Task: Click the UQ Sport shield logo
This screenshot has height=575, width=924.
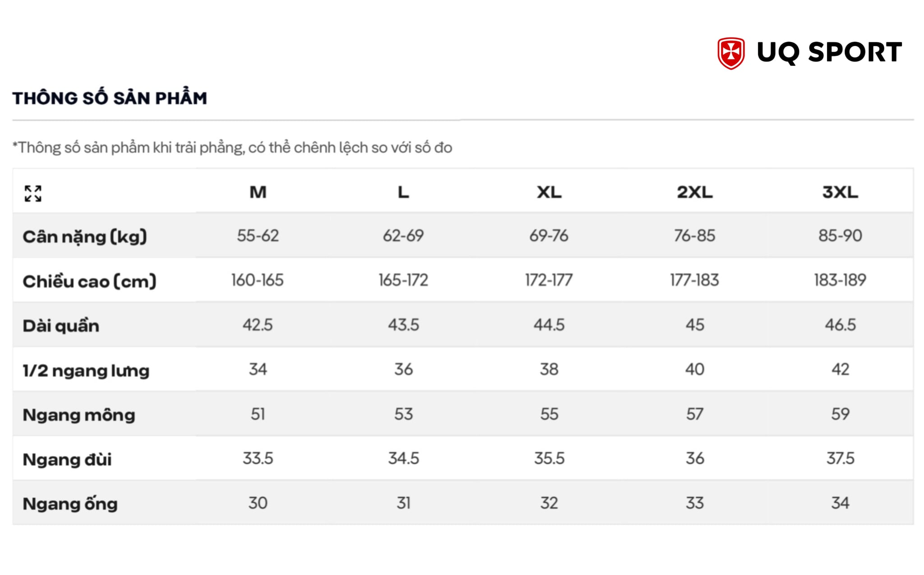Action: click(x=731, y=53)
